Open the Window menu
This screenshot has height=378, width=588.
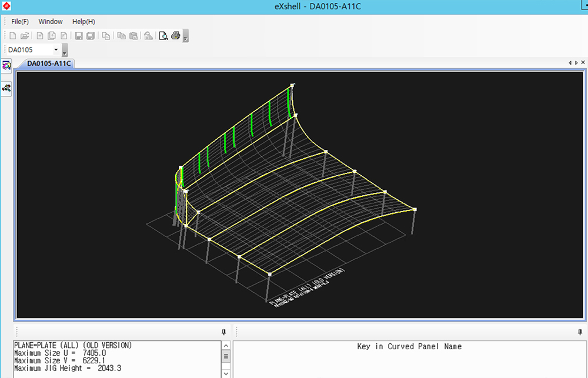tap(51, 22)
